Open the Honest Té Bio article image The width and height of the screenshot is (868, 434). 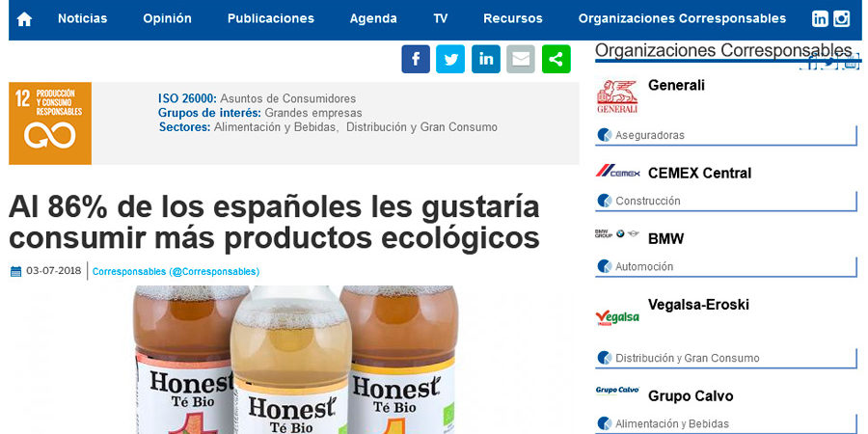pyautogui.click(x=296, y=360)
